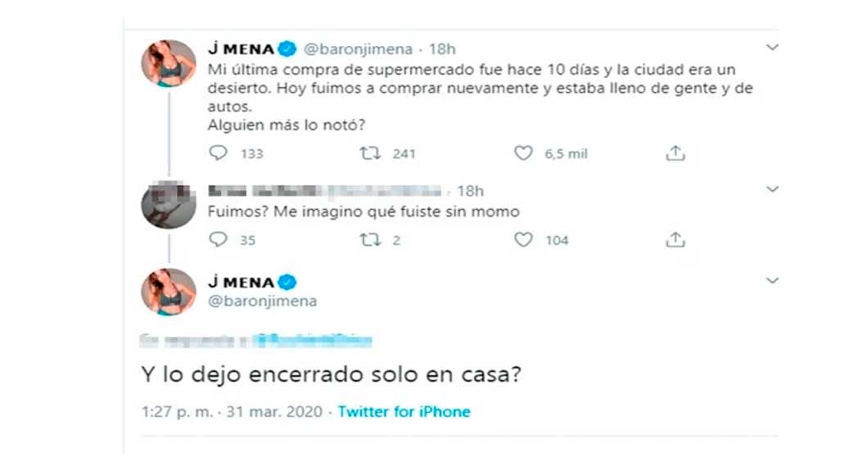Reply to the 'sin momo' tweet
This screenshot has width=868, height=472.
point(218,240)
